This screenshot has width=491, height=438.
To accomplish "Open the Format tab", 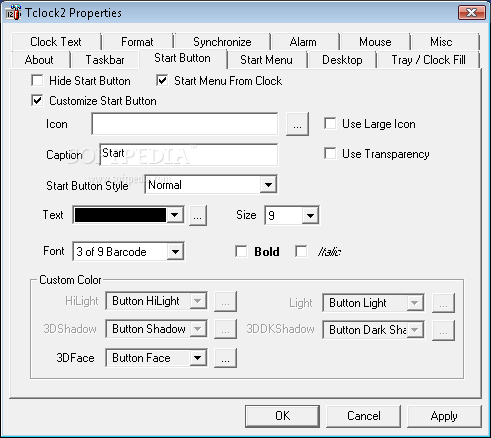I will pos(137,42).
